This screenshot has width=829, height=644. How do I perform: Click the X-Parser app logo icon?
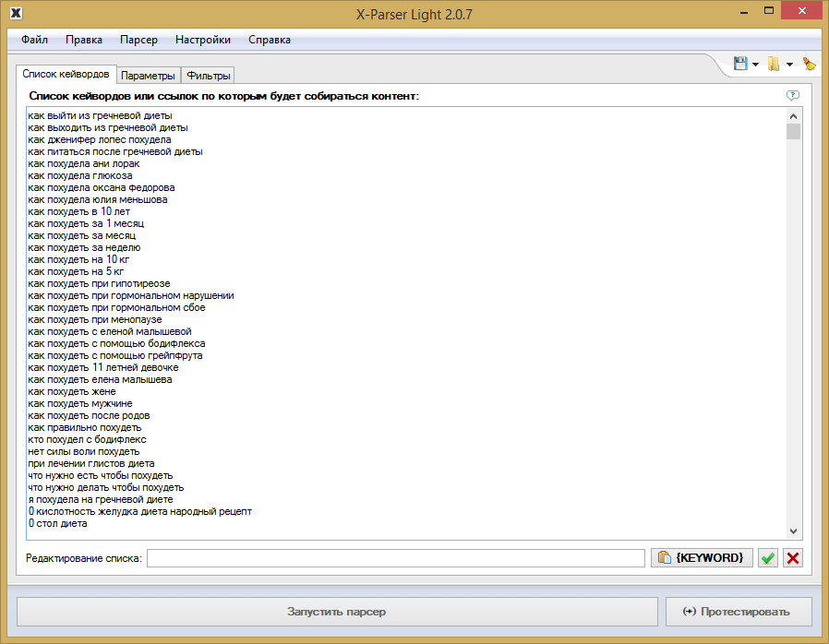[x=17, y=13]
